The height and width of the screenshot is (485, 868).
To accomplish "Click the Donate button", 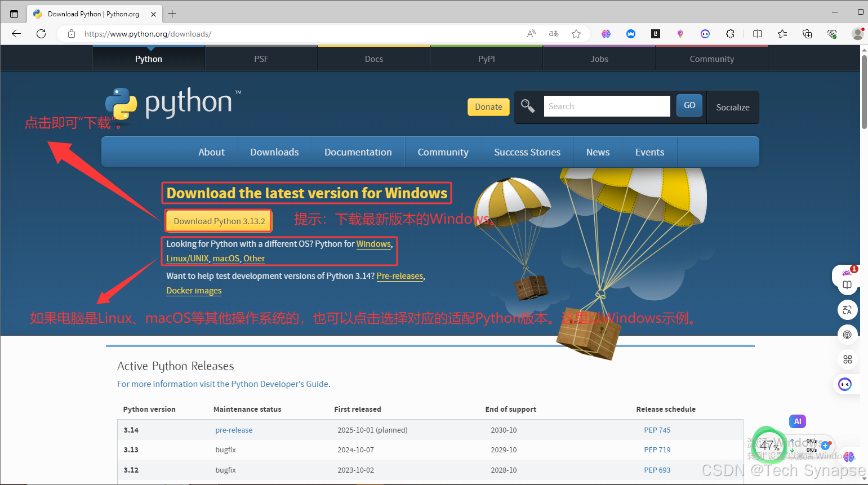I will pyautogui.click(x=488, y=107).
